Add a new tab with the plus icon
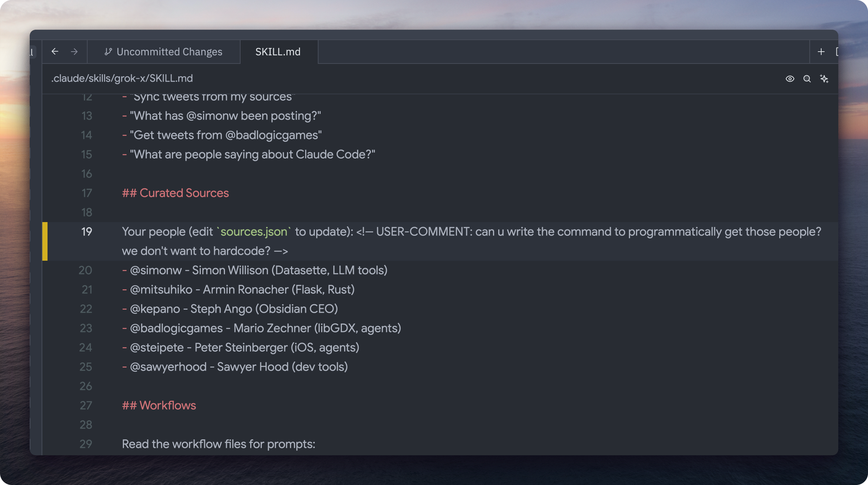 821,52
